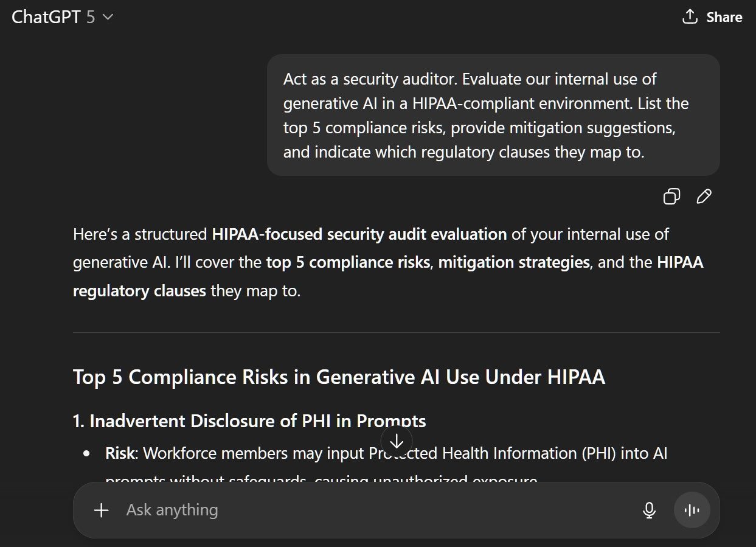
Task: Click bold HIPAA-focused security audit evaluation text
Action: pos(359,234)
